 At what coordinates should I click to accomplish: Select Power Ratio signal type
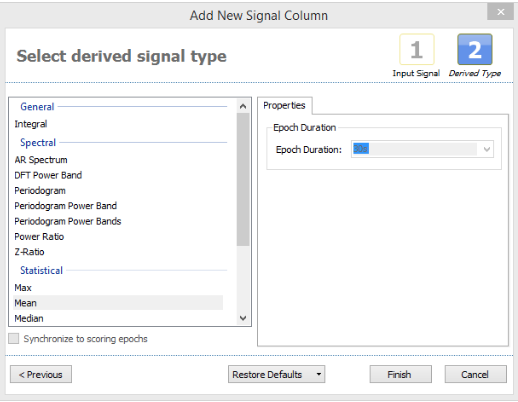coord(118,236)
